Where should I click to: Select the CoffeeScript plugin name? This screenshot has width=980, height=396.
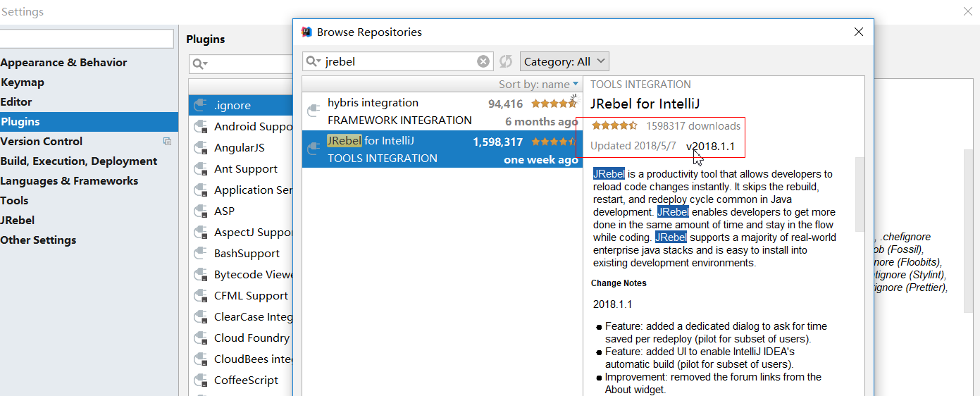[x=247, y=380]
